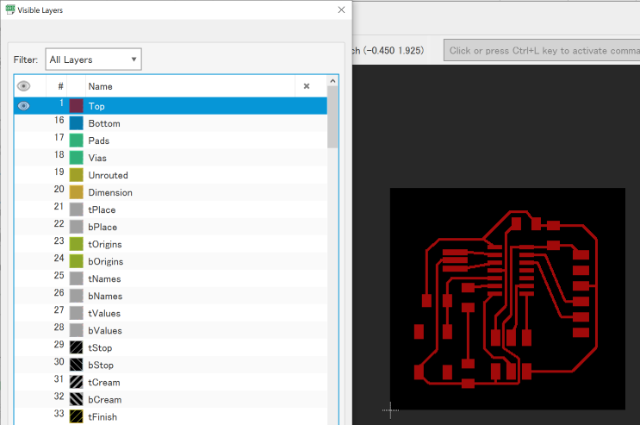Open the All Layers filter dropdown

[93, 60]
